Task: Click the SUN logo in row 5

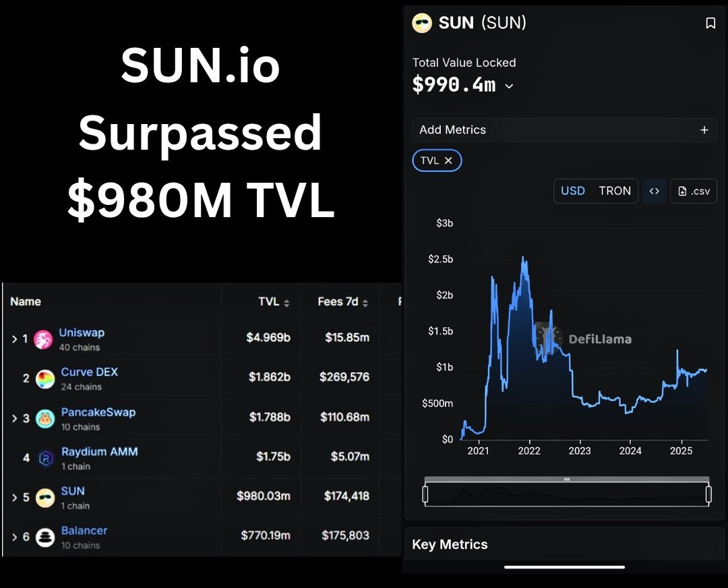Action: pos(45,498)
